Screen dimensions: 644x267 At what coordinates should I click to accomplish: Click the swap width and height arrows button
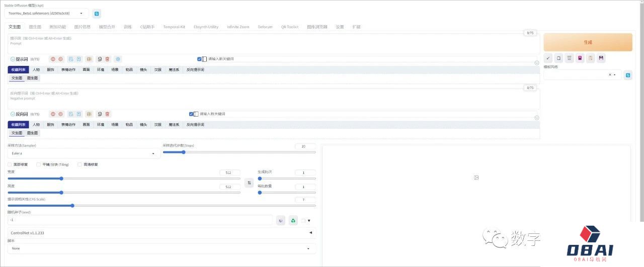pyautogui.click(x=249, y=183)
